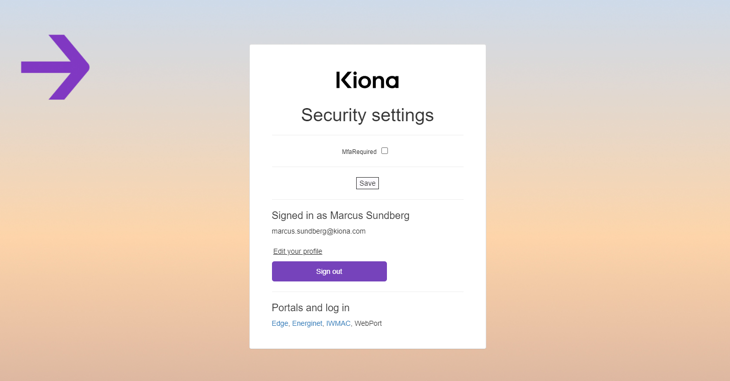Click the word Security in the heading
Viewport: 730px width, 381px height.
(334, 115)
